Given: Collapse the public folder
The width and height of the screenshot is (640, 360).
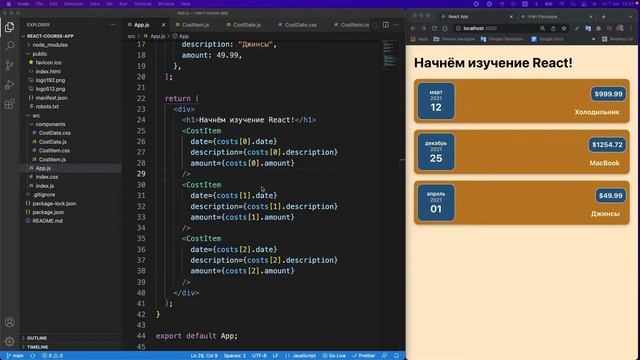Looking at the screenshot, I should pos(71,54).
